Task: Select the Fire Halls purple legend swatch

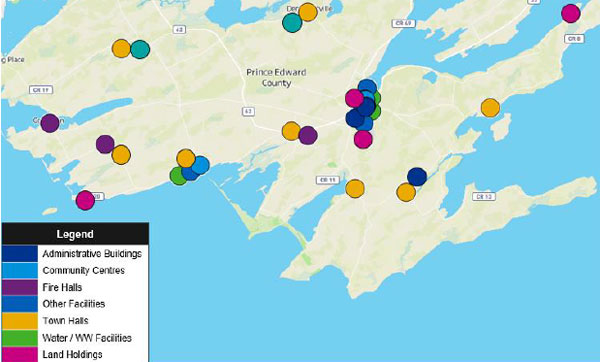Action: [x=20, y=287]
